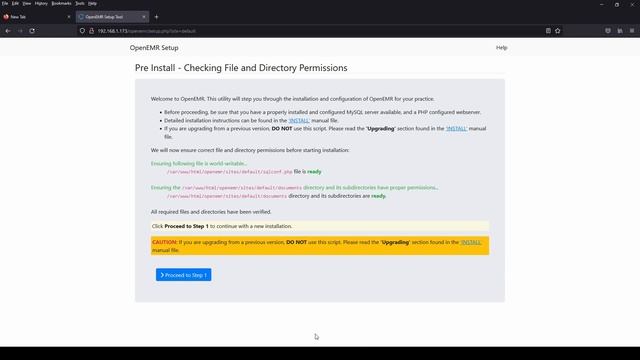The width and height of the screenshot is (640, 360).
Task: Open the Tools menu
Action: pos(80,3)
